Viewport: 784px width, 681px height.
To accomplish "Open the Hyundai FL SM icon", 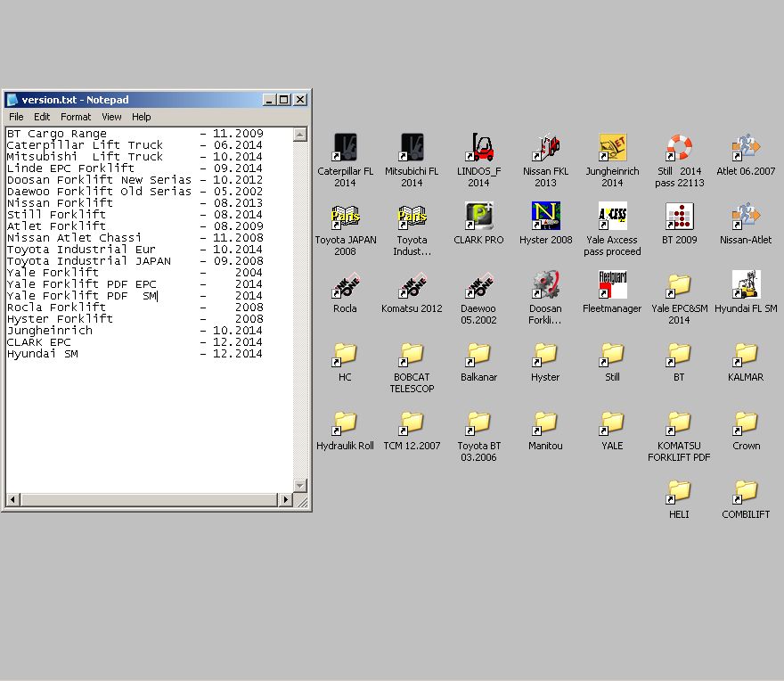I will tap(746, 285).
